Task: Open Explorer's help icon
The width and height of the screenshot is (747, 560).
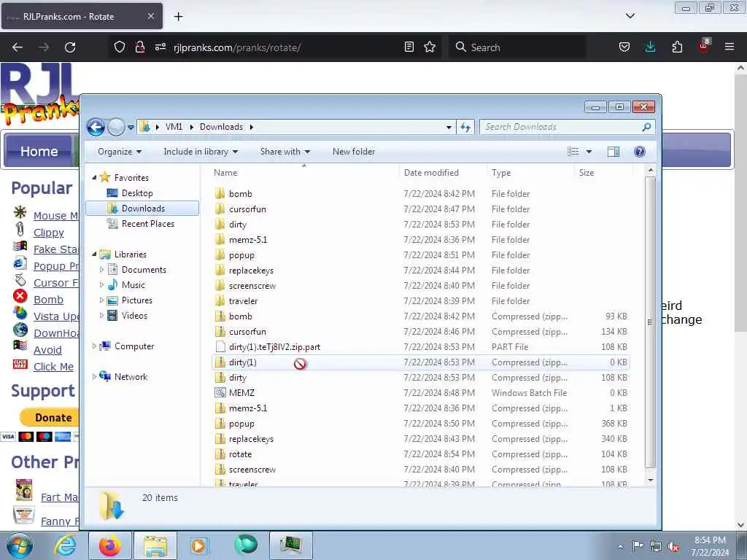Action: [639, 152]
